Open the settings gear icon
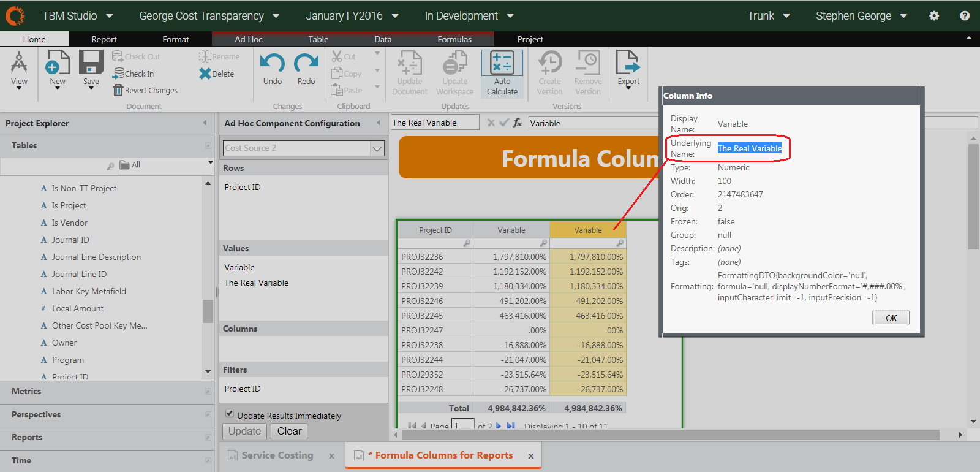Image resolution: width=980 pixels, height=472 pixels. [x=934, y=16]
